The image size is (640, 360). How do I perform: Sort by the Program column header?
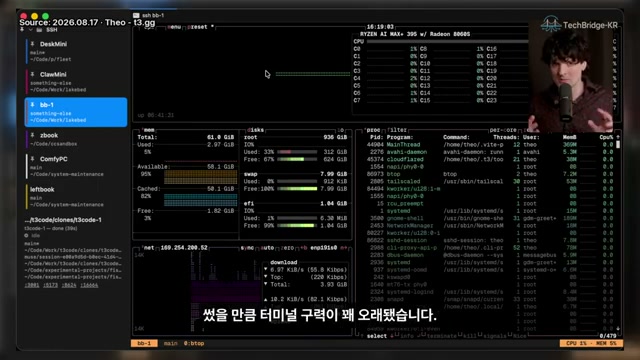tap(400, 137)
